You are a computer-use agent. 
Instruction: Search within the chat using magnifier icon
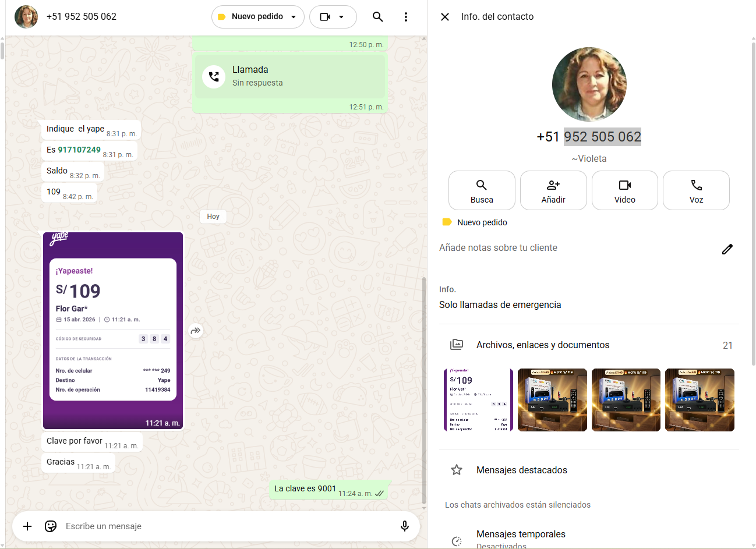(377, 17)
